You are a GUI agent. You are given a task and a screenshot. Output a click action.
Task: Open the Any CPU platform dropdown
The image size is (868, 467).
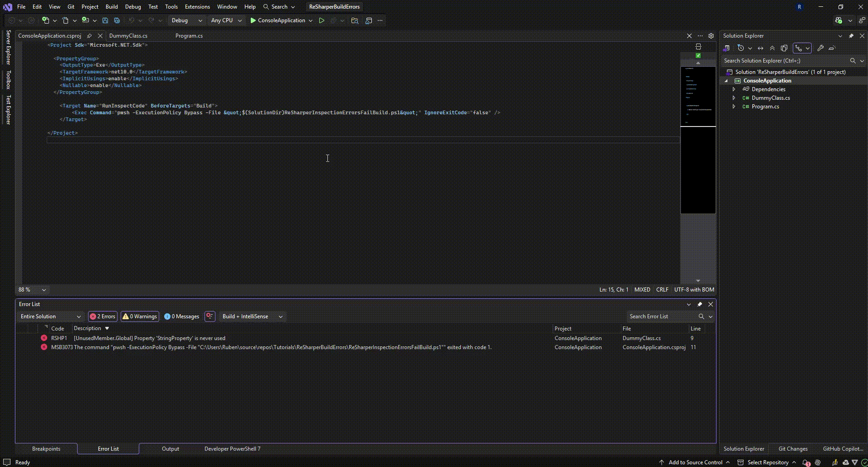[x=226, y=20]
